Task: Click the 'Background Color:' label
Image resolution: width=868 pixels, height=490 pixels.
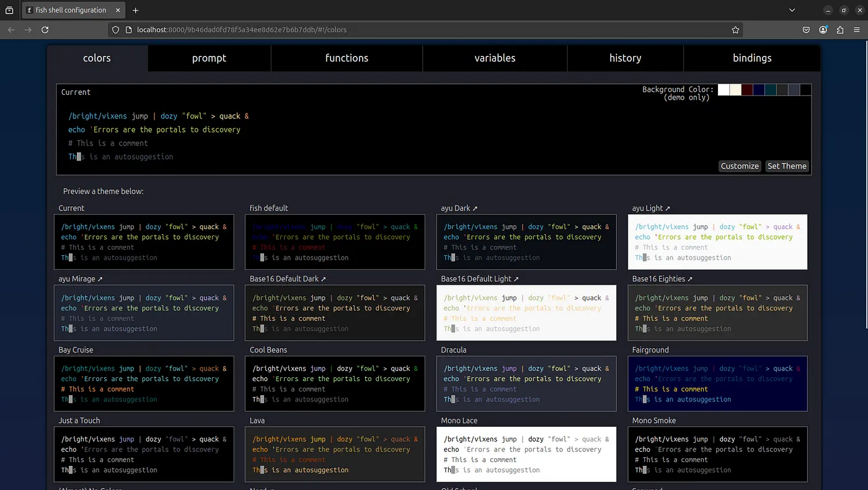Action: (x=678, y=90)
